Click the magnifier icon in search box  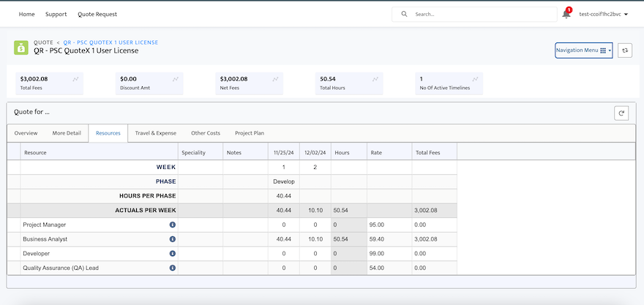[404, 14]
